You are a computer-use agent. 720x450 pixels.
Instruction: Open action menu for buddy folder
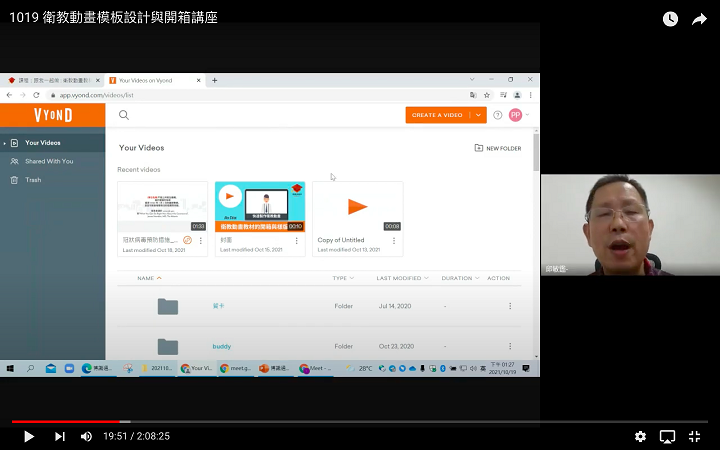point(510,346)
